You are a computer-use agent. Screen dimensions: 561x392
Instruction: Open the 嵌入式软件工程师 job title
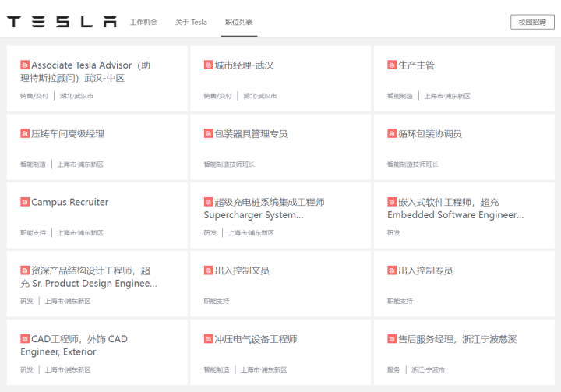tap(456, 208)
